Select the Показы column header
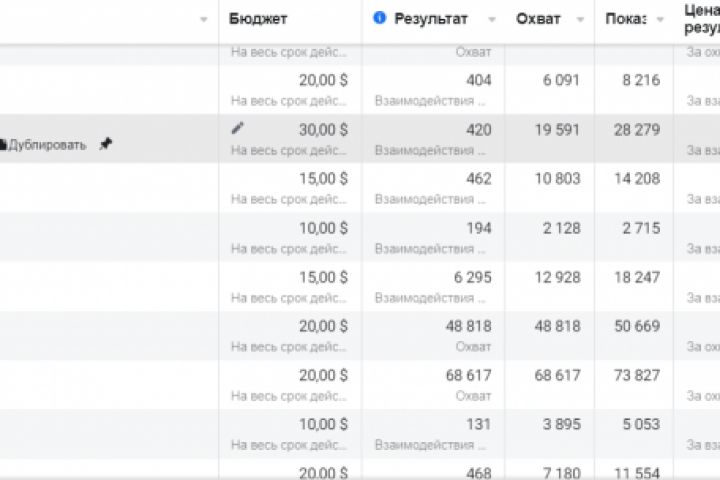Viewport: 720px width, 480px height. [x=626, y=19]
